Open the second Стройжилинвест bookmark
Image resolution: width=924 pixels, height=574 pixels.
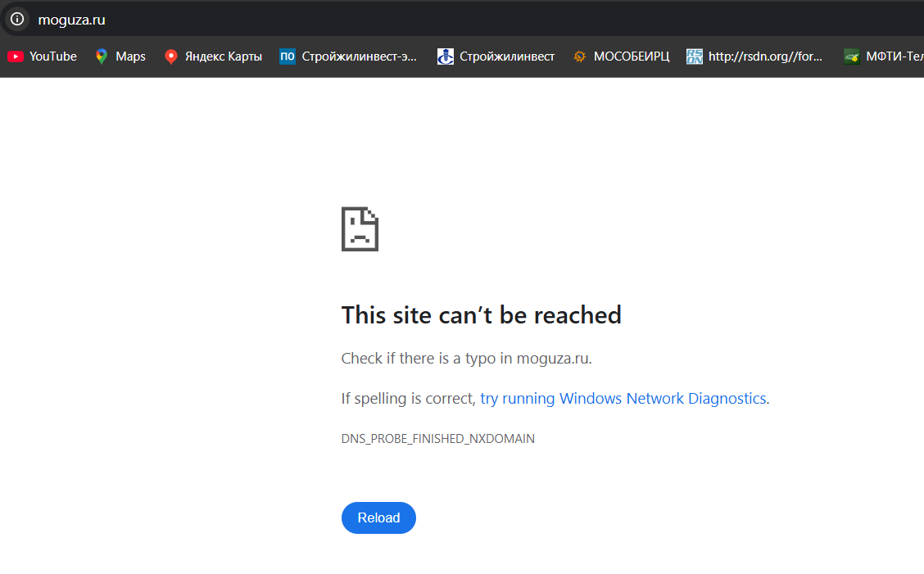point(507,56)
